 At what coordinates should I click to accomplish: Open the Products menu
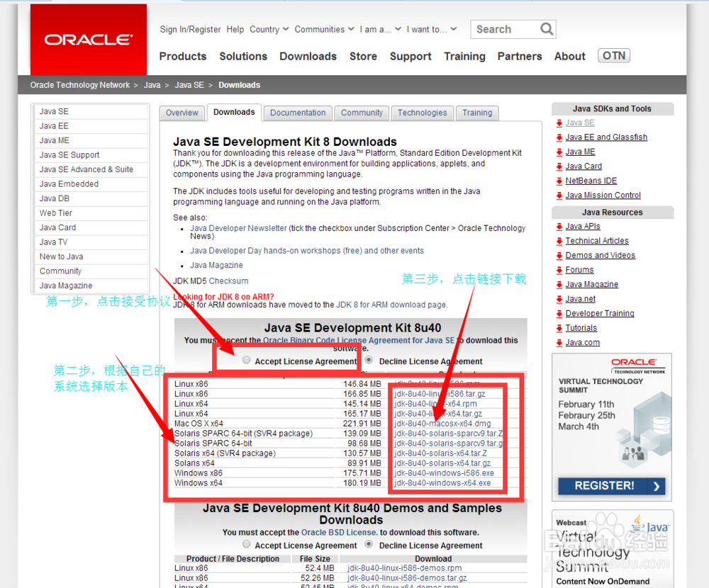pyautogui.click(x=183, y=57)
